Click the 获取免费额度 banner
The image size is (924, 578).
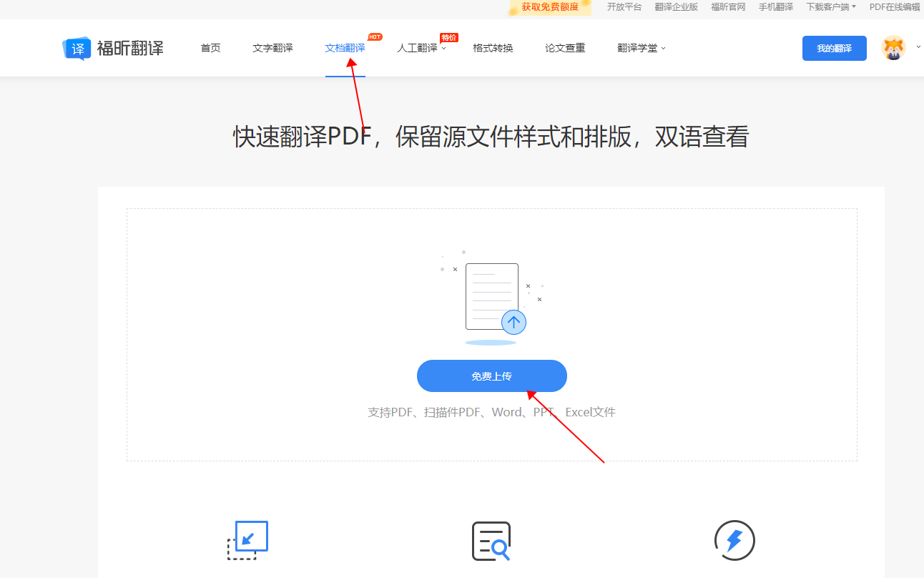click(550, 7)
